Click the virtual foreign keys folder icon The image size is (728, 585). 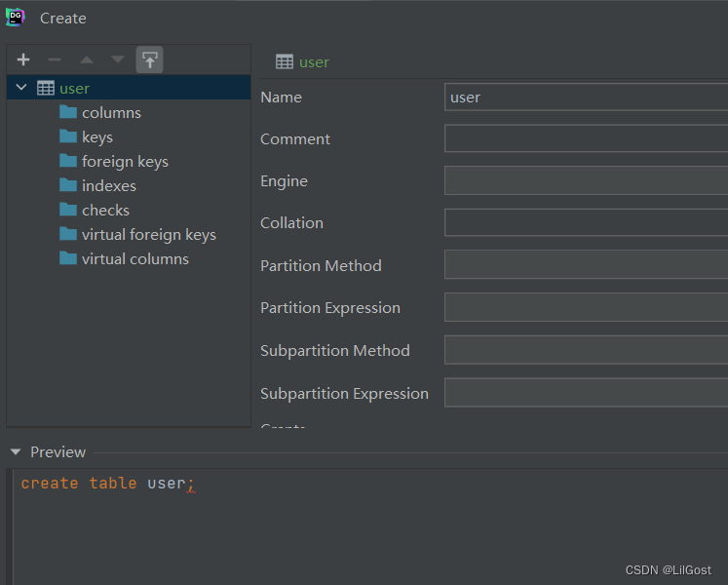68,234
